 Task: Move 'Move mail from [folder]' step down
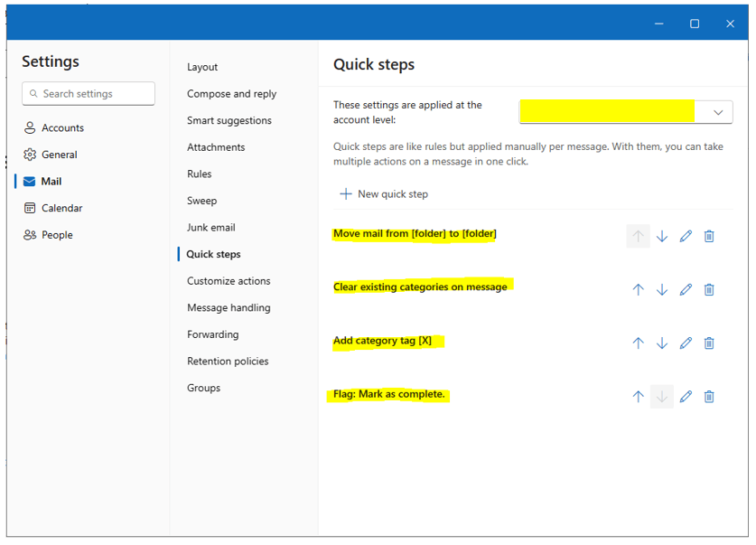662,236
